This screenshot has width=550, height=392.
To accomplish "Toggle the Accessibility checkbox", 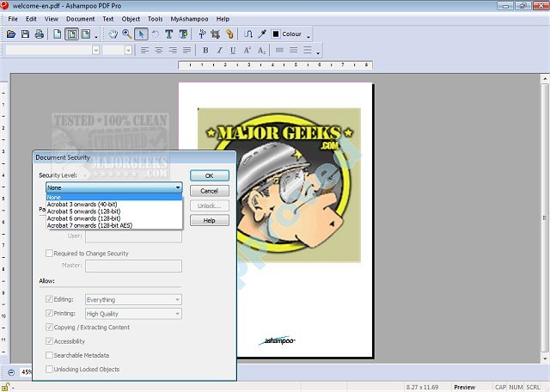I will pos(50,340).
